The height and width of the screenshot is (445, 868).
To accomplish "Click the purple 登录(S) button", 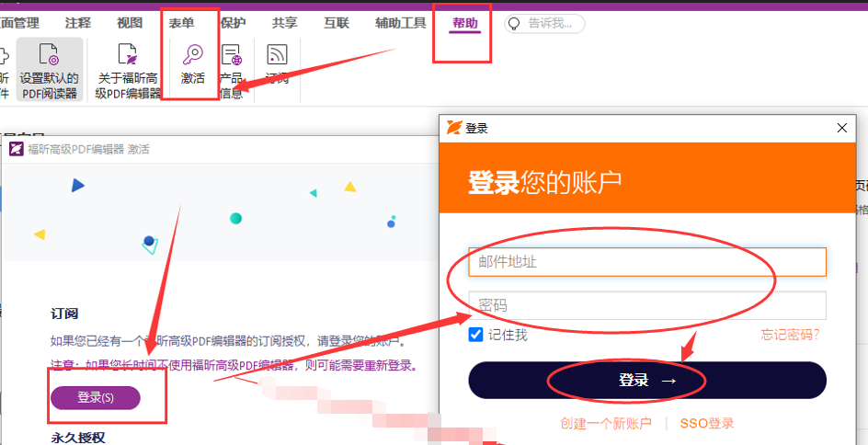I will [96, 397].
